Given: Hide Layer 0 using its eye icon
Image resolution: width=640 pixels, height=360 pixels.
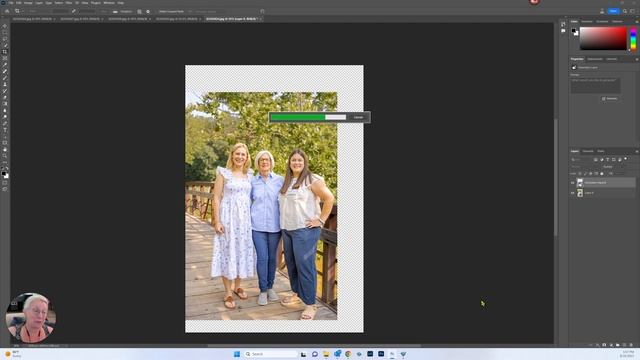Looking at the screenshot, I should pyautogui.click(x=573, y=193).
